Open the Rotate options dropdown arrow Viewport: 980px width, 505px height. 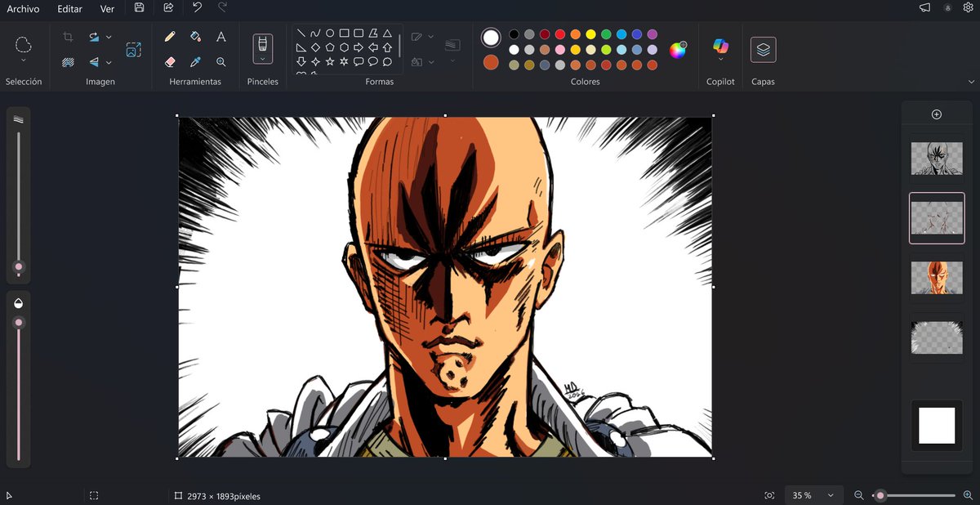pos(109,37)
